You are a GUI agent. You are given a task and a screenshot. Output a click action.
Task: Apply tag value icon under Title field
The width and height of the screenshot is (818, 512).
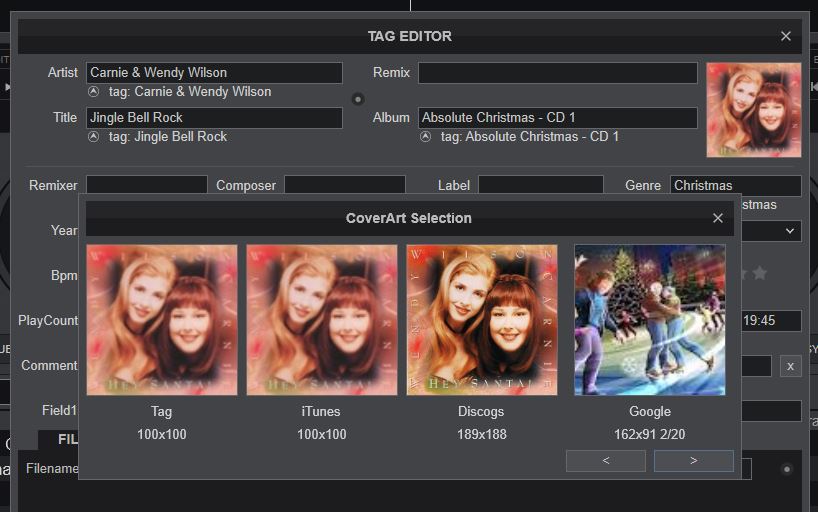point(93,137)
